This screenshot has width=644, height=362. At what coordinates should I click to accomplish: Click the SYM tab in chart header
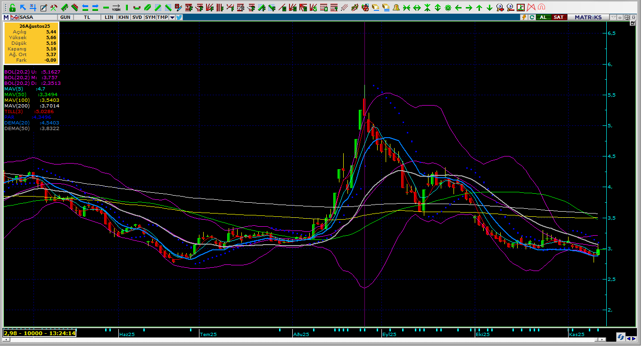click(150, 17)
